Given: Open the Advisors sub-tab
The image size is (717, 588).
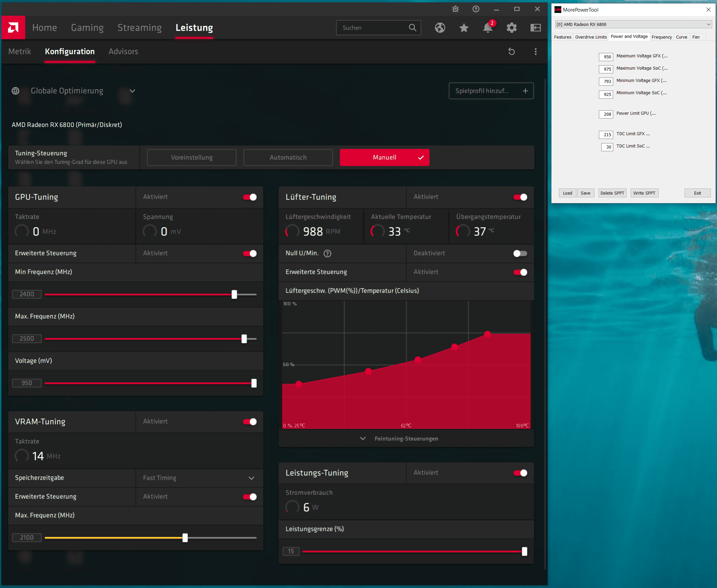Looking at the screenshot, I should click(123, 52).
